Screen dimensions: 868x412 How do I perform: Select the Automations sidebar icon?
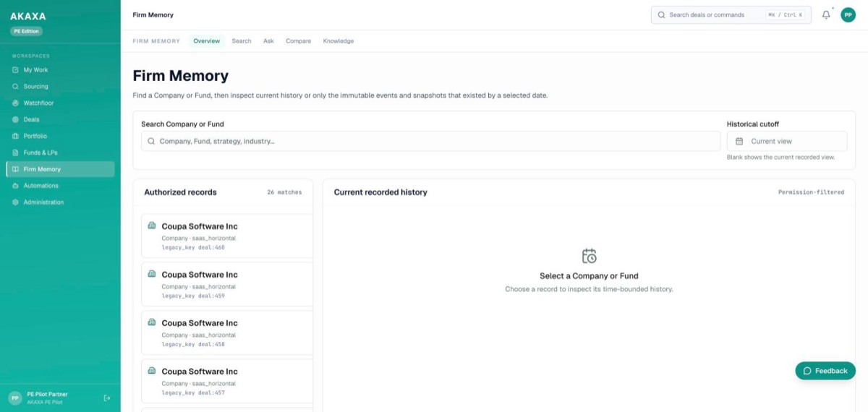click(16, 186)
